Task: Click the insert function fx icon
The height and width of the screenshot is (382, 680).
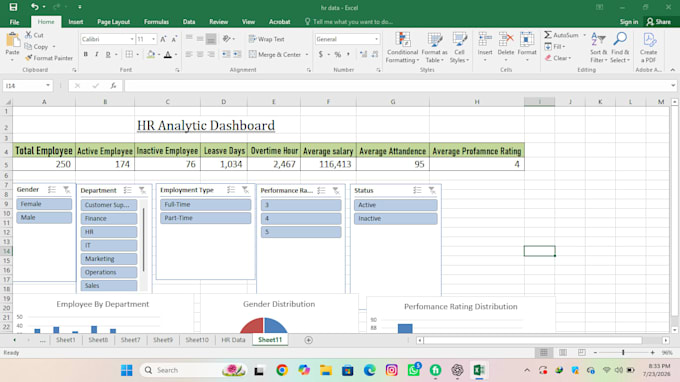Action: click(113, 86)
